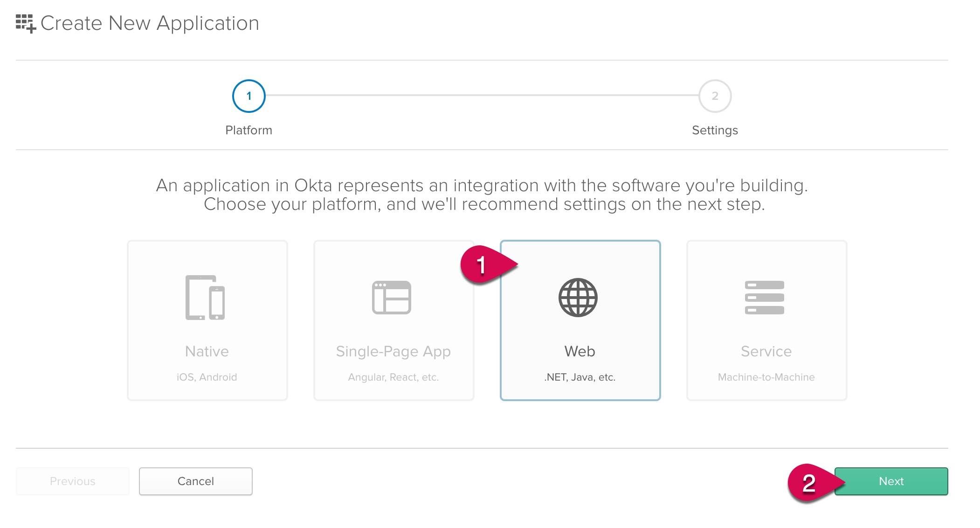
Task: Click the Machine-to-Machine subtitle text
Action: click(766, 377)
